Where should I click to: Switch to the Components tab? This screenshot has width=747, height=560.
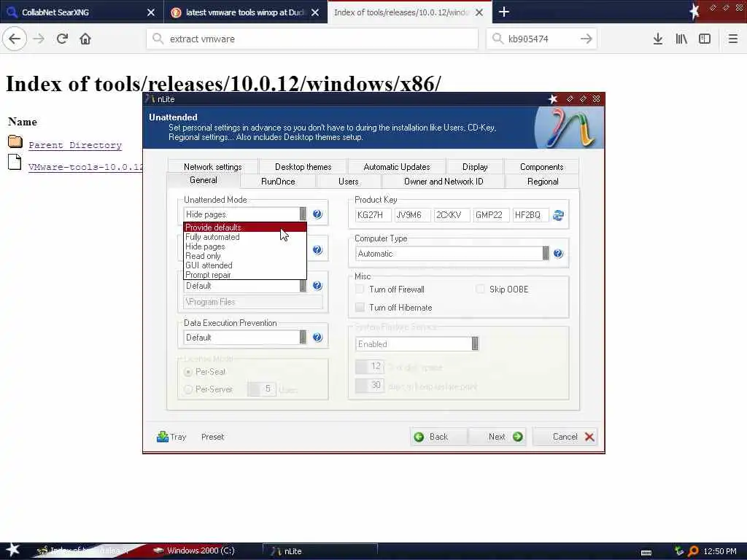(x=542, y=167)
